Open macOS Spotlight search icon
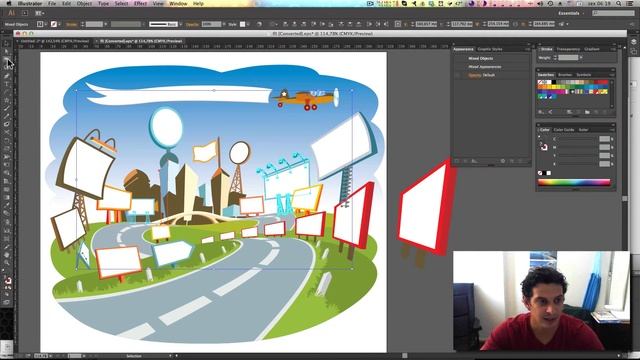 pos(619,4)
